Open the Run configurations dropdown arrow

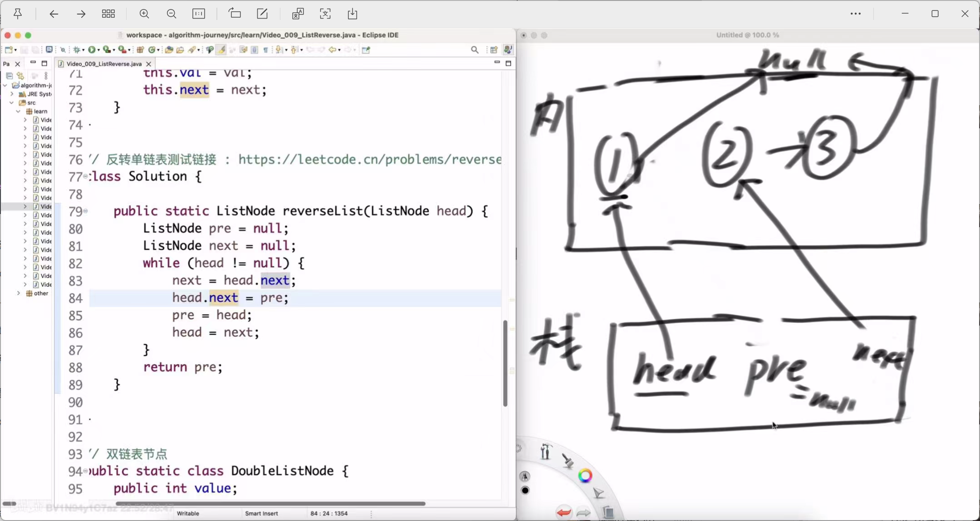click(x=98, y=50)
